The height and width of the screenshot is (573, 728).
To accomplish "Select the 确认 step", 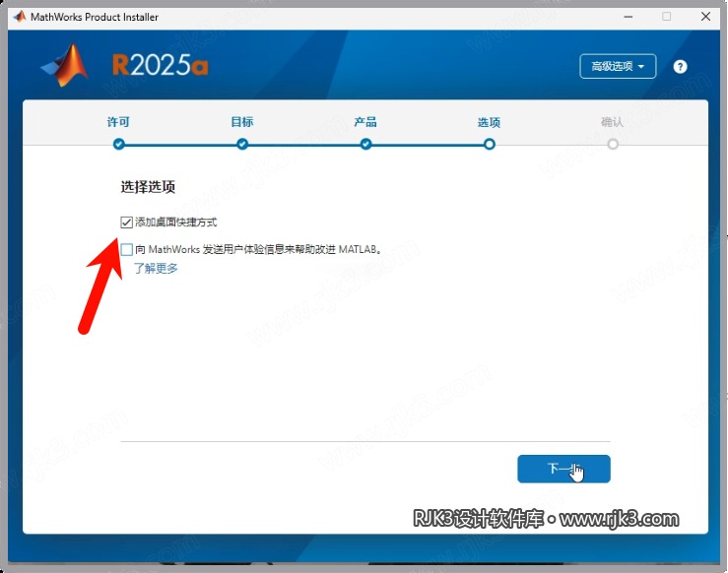I will [613, 122].
